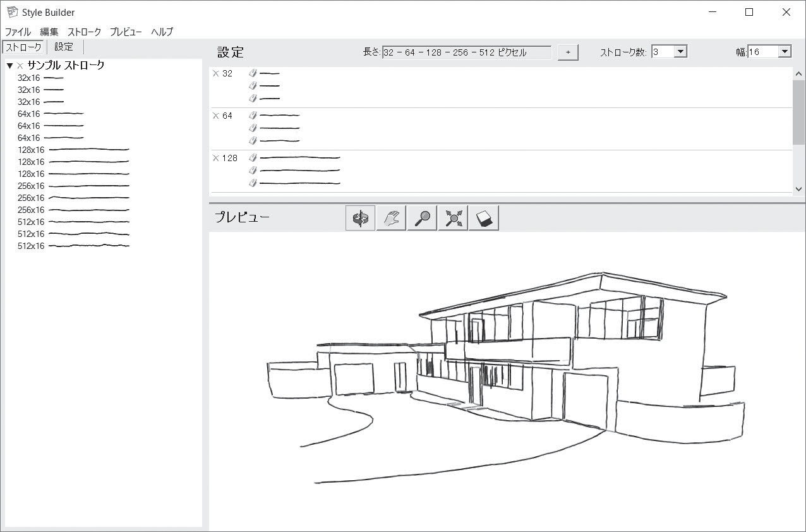Collapse the サンプル ストローク tree
The width and height of the screenshot is (806, 532).
coord(9,66)
